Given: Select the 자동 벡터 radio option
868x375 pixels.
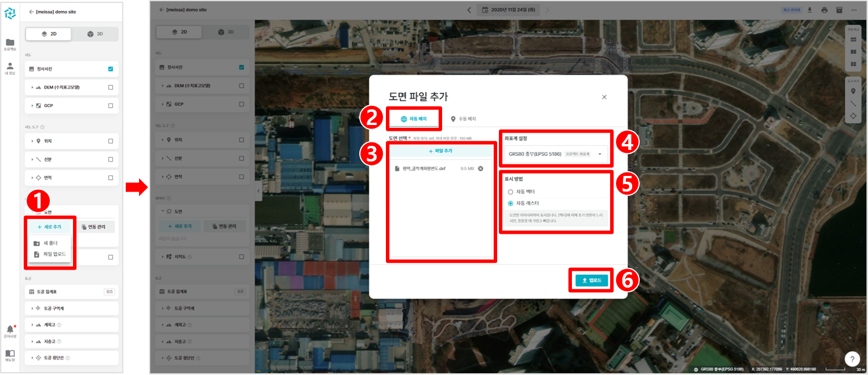Looking at the screenshot, I should 510,192.
